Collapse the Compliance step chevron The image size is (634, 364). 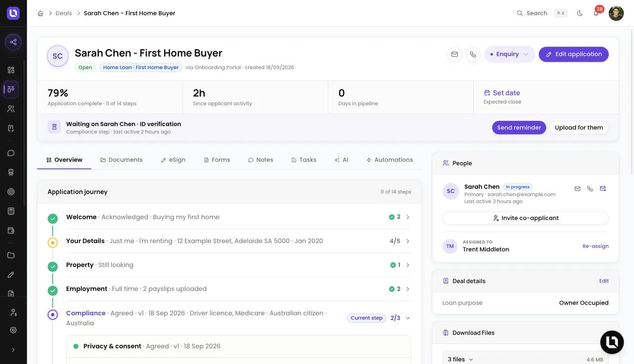(408, 318)
